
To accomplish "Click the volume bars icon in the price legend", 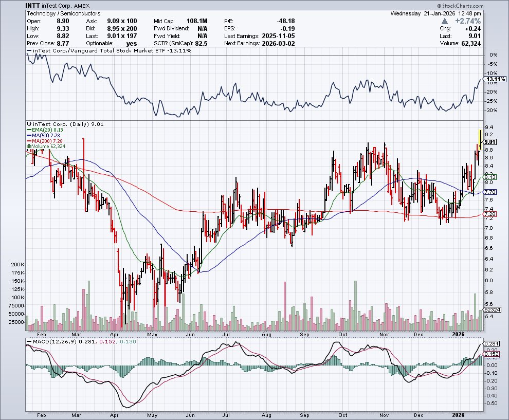I will (29, 147).
